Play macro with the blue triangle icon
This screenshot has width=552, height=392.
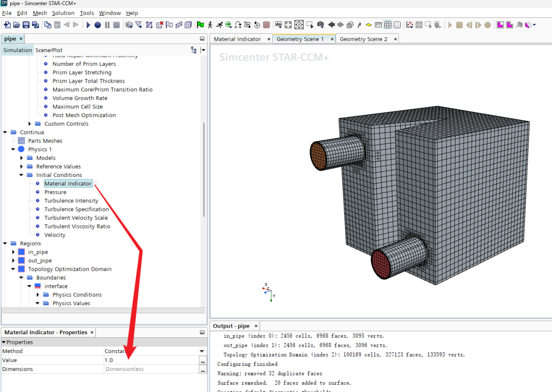click(x=88, y=25)
